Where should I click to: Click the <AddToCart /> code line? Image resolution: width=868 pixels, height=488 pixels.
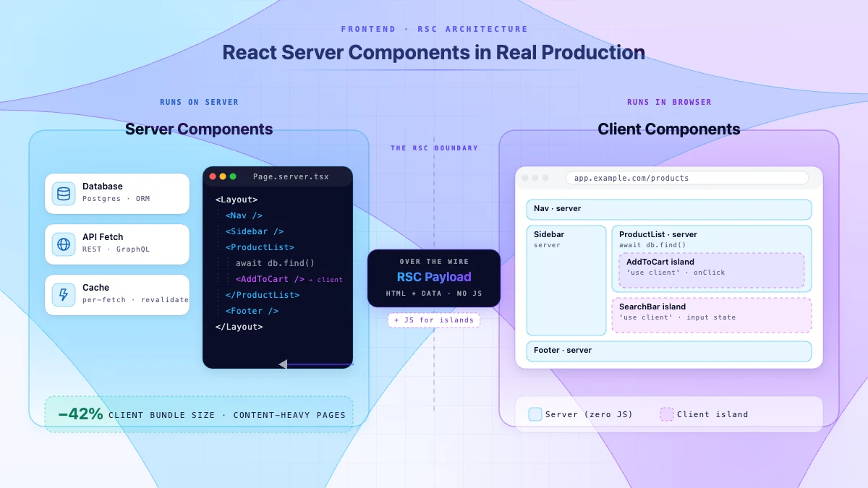tap(270, 279)
